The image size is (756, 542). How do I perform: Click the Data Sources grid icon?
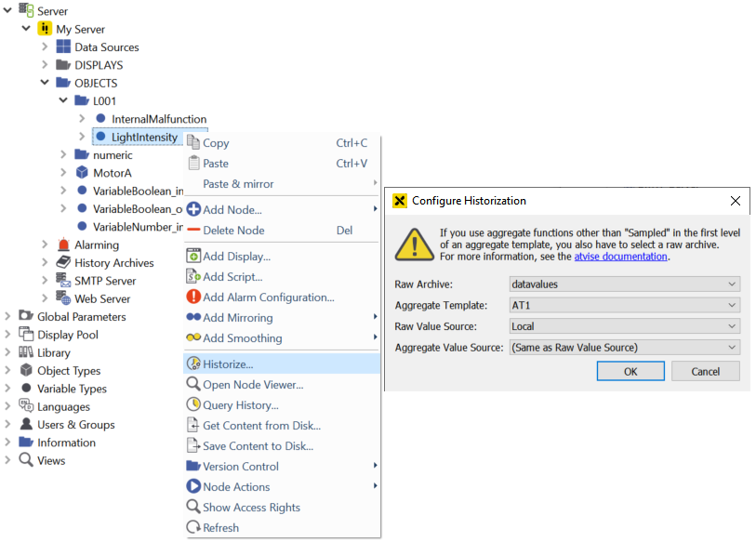click(x=63, y=47)
